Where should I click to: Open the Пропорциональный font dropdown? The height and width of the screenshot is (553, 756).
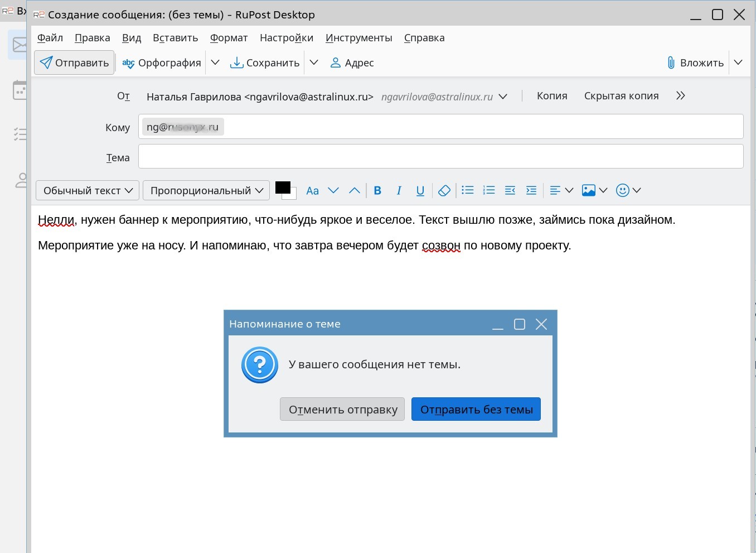[x=206, y=190]
